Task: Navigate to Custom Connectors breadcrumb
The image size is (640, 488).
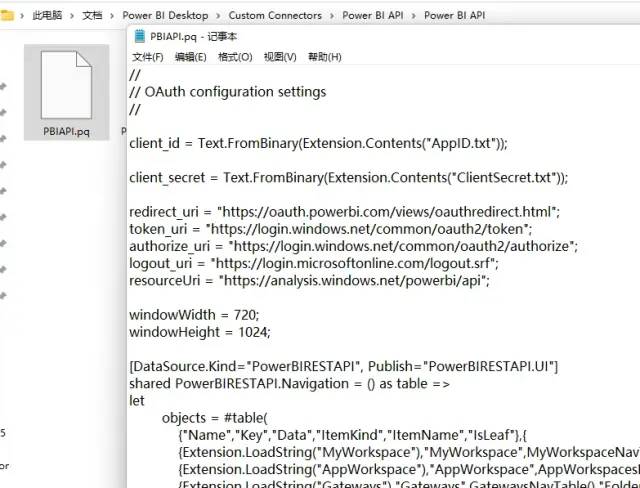Action: click(275, 16)
